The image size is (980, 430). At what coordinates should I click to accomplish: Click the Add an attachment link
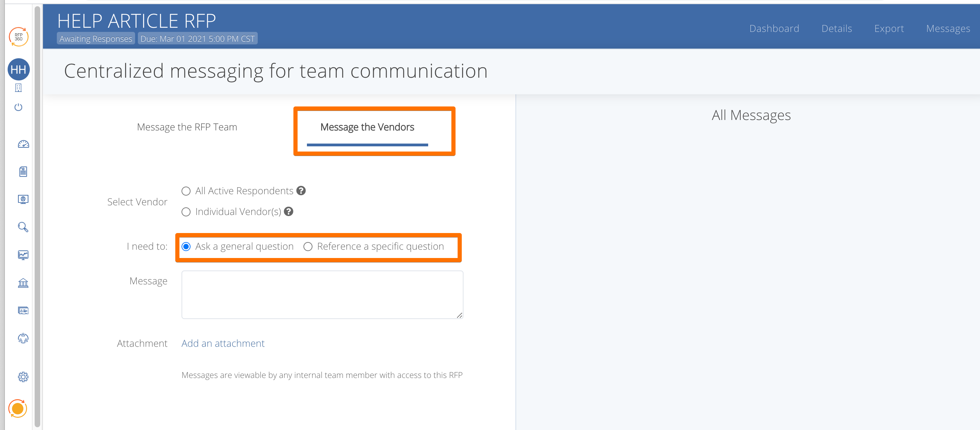pos(222,343)
